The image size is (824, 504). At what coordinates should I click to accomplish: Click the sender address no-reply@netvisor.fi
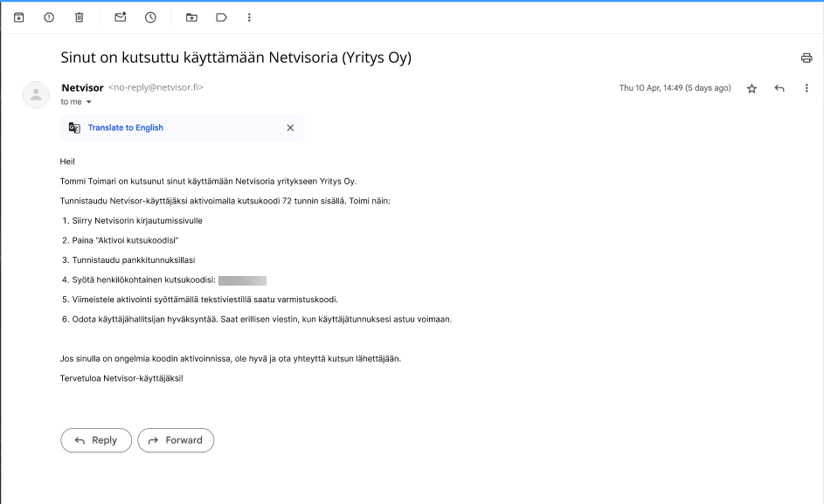coord(156,87)
